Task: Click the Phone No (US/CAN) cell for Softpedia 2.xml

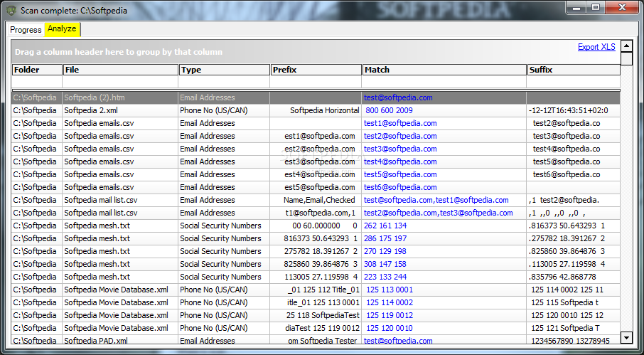Action: click(x=224, y=110)
